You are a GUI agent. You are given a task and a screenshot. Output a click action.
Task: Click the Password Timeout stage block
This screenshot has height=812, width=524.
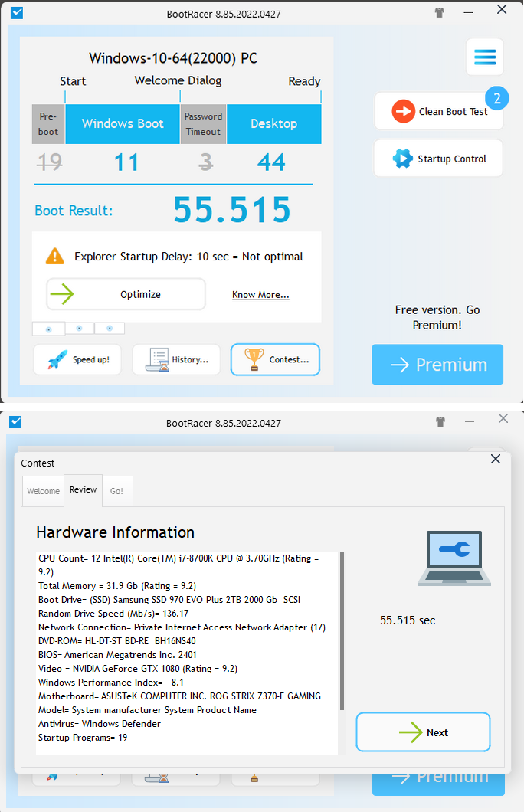tap(203, 124)
